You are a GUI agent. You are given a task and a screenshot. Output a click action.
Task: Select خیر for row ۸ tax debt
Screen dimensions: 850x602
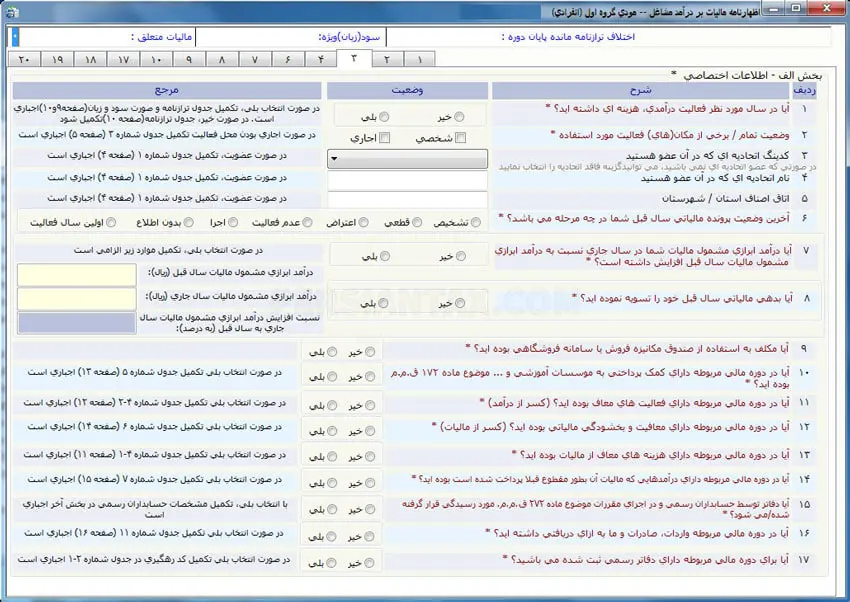pos(460,303)
